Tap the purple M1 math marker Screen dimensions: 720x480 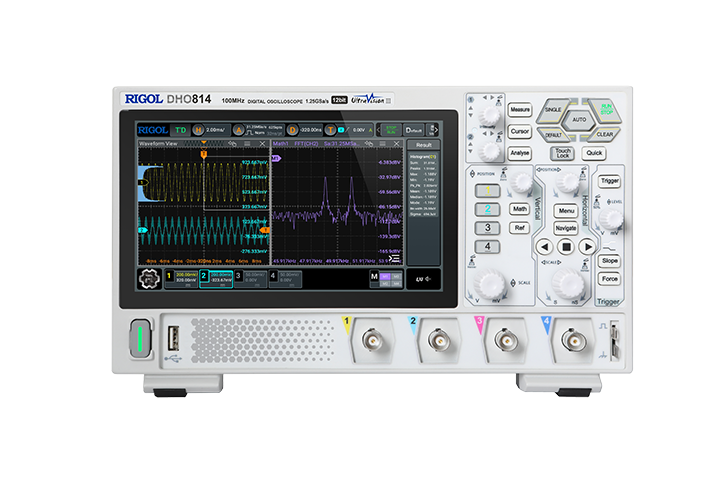(x=276, y=158)
